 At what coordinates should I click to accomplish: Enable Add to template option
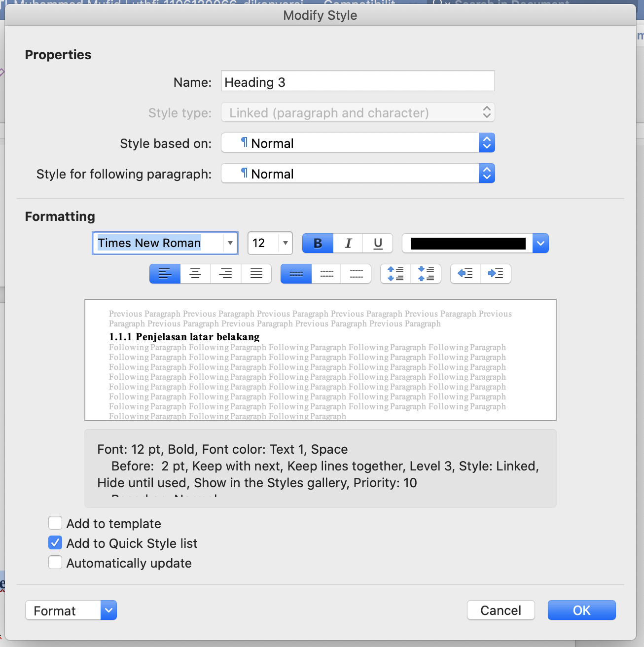55,523
